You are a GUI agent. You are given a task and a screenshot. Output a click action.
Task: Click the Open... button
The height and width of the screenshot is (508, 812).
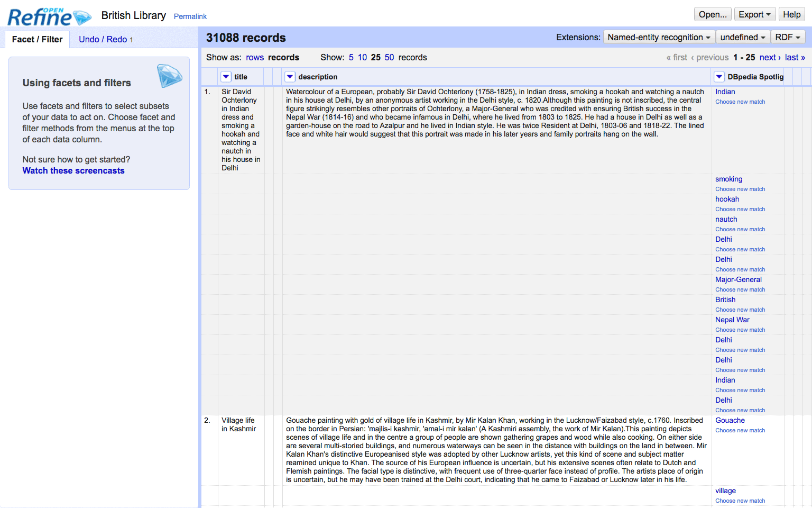712,14
